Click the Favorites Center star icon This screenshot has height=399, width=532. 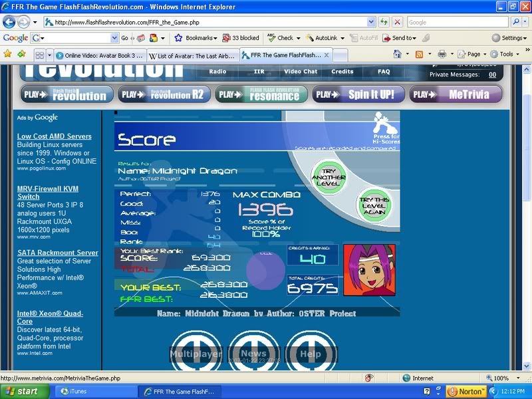point(7,55)
